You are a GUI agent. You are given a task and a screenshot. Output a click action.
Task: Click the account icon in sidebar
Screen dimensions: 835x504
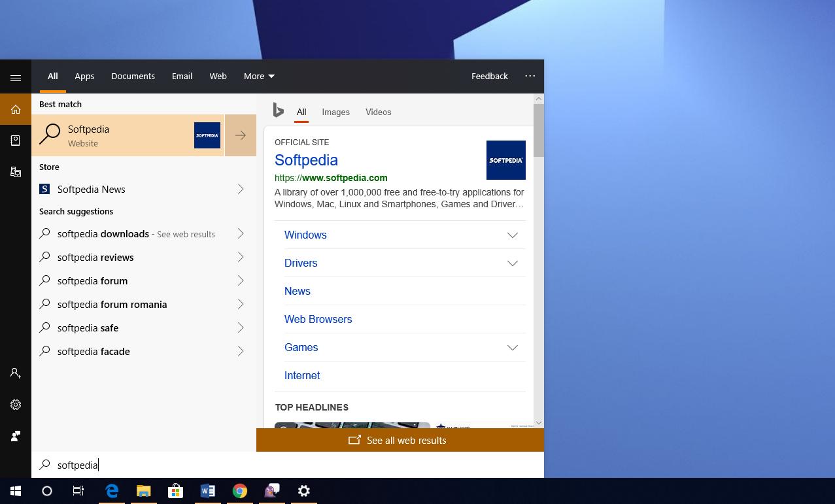(16, 373)
